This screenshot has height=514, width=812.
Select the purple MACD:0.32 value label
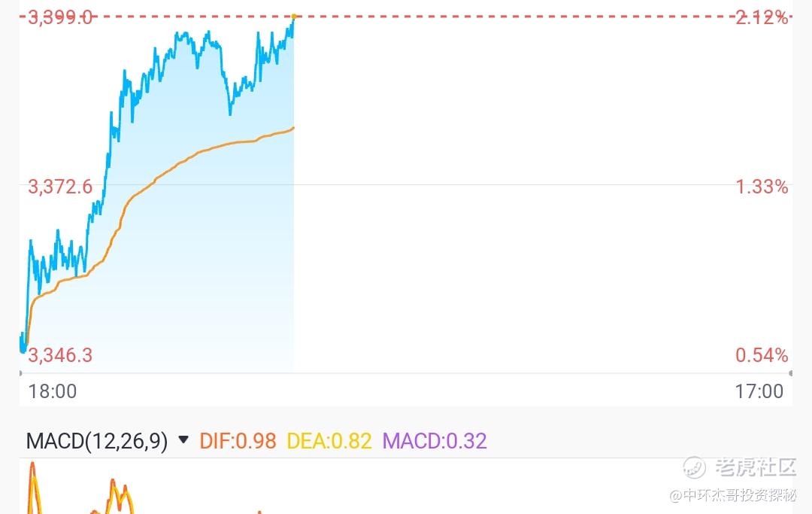435,442
